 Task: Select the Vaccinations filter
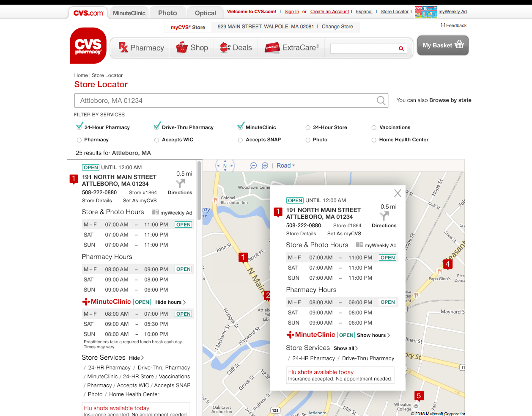[374, 128]
